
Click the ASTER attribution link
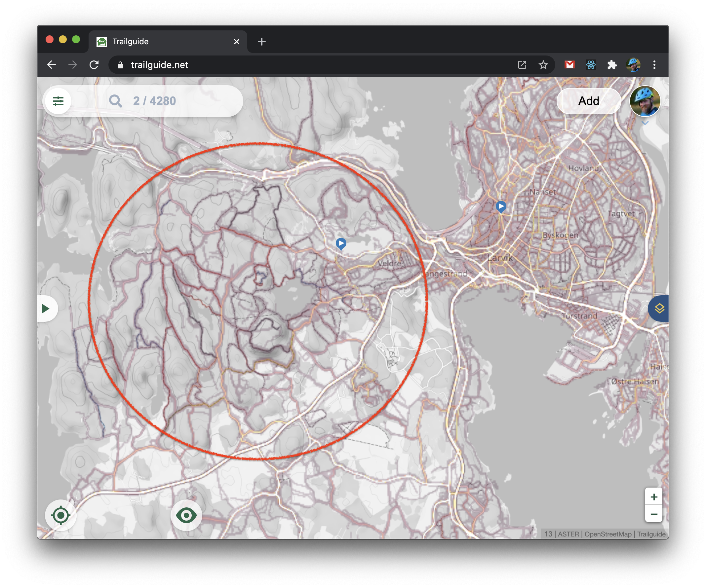click(568, 534)
